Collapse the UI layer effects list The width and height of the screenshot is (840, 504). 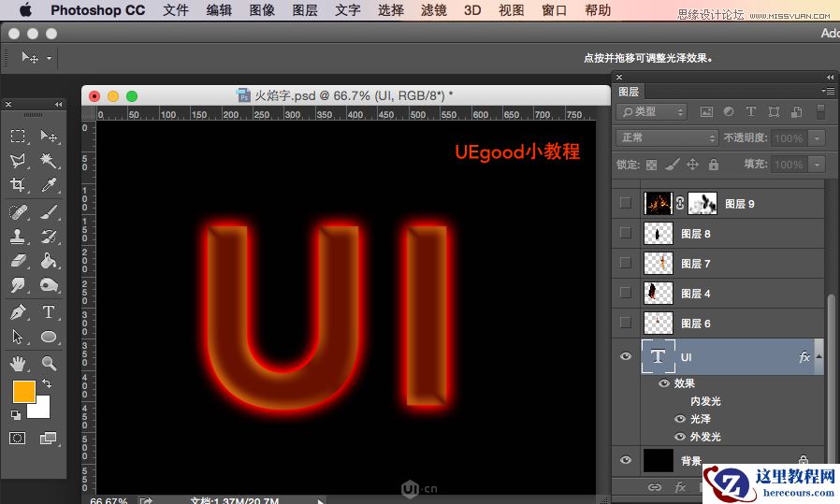click(819, 356)
